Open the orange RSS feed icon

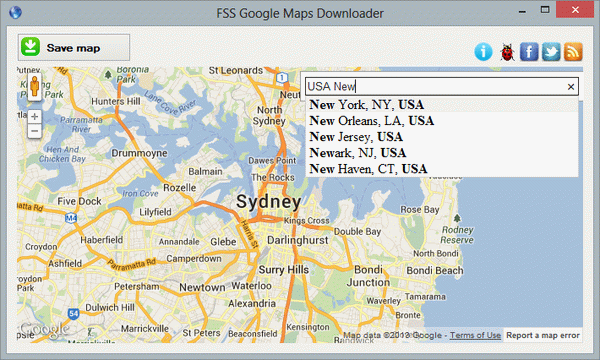[x=573, y=52]
